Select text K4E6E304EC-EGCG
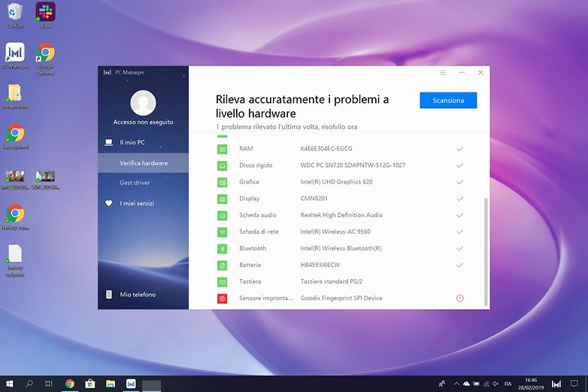The height and width of the screenshot is (392, 588). click(x=326, y=148)
